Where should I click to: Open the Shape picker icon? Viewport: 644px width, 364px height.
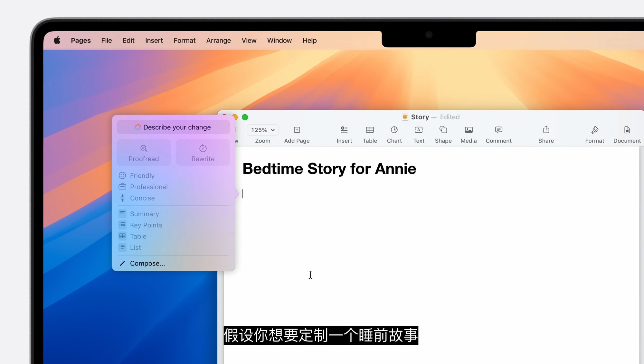[443, 130]
